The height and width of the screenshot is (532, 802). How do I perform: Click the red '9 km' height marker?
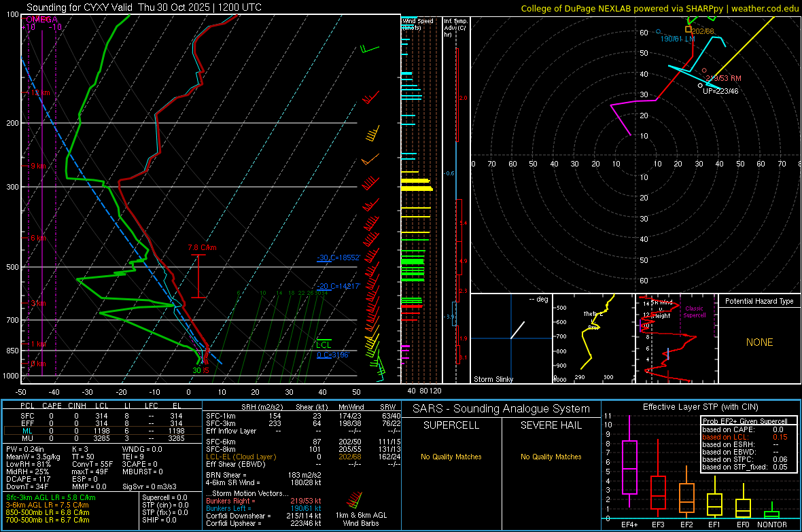38,166
